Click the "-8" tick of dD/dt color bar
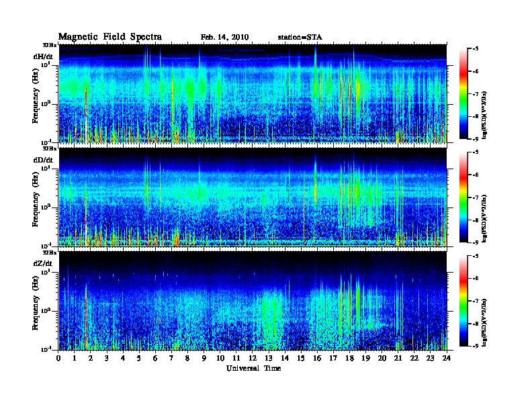532x411 pixels. [476, 220]
